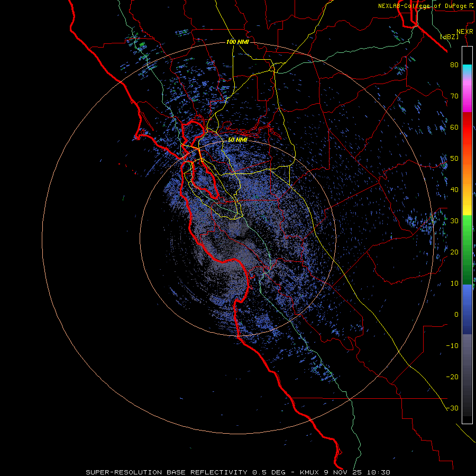Click the -30 value on the dBZ scale
The height and width of the screenshot is (476, 476).
coord(452,408)
